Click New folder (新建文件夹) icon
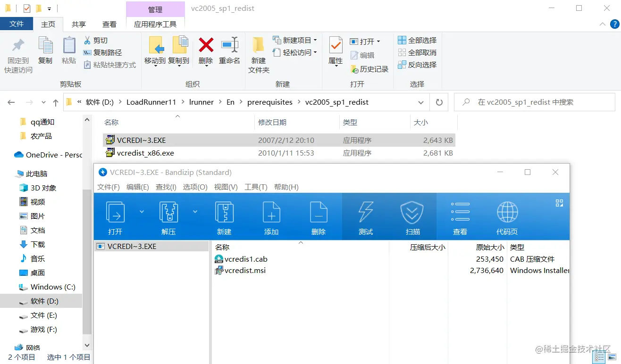Image resolution: width=621 pixels, height=364 pixels. pyautogui.click(x=259, y=45)
